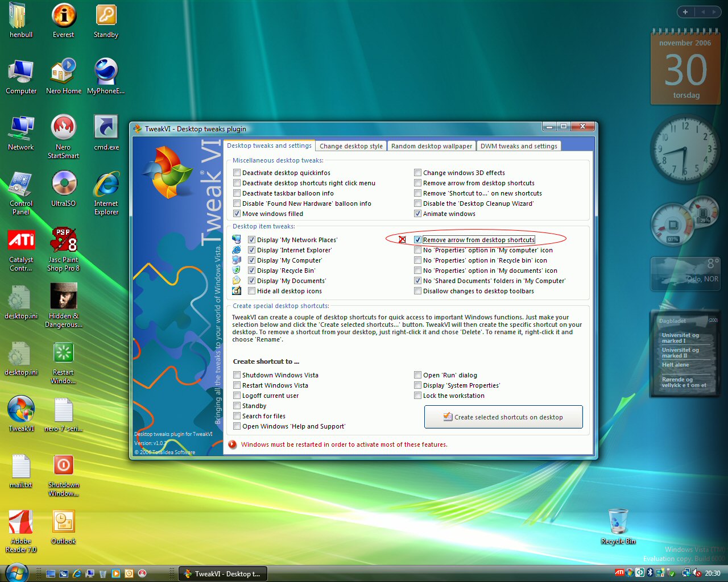Toggle Display 'Recycle Bin' checkbox

252,271
